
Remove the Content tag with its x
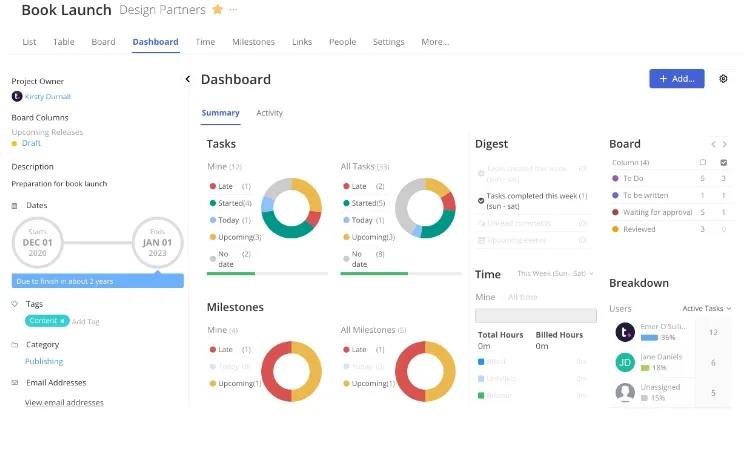pos(62,321)
